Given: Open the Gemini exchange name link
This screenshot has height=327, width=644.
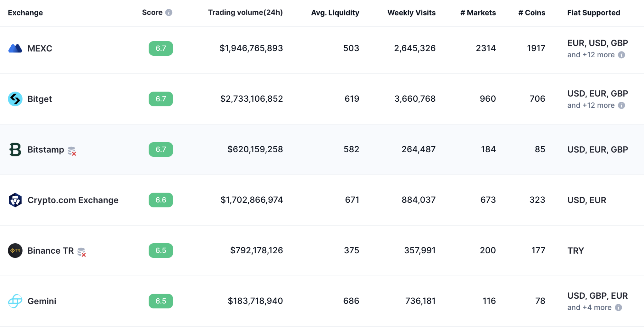Looking at the screenshot, I should click(42, 301).
